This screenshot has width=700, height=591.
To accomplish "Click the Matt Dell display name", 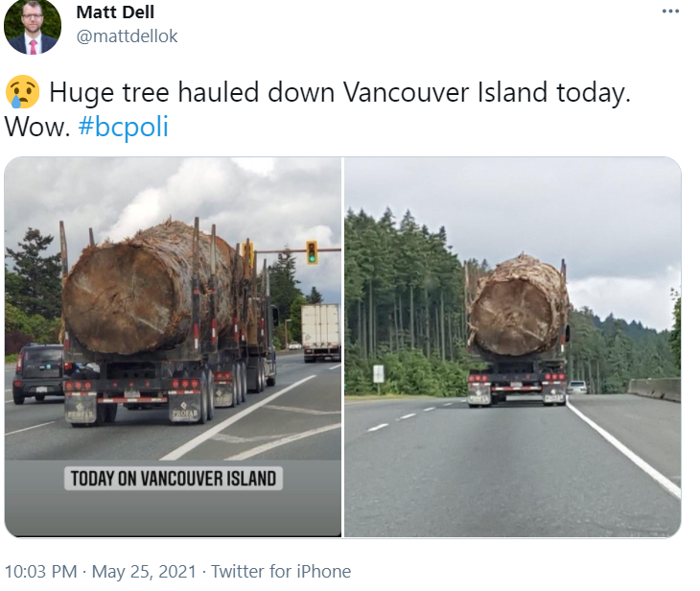I will pos(115,12).
